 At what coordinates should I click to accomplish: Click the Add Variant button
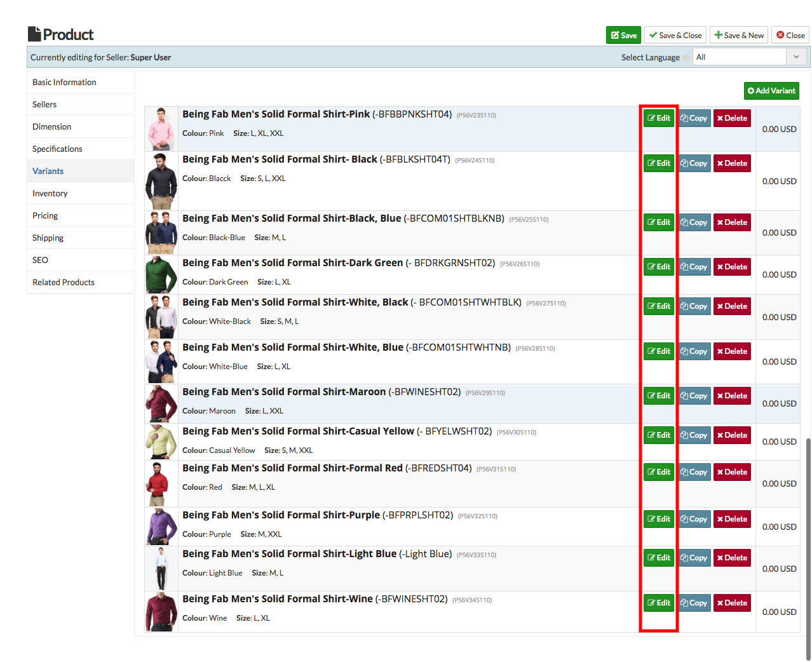pyautogui.click(x=771, y=91)
